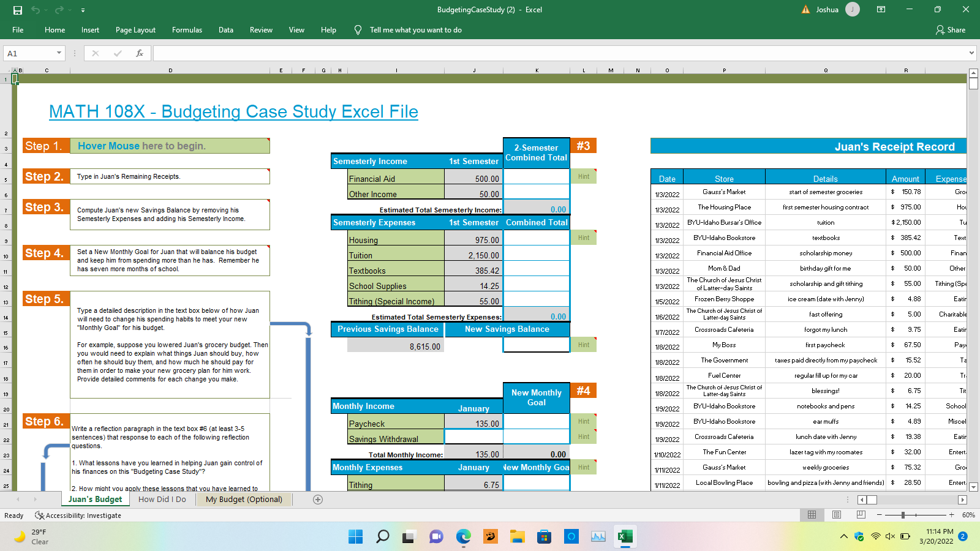The image size is (980, 551).
Task: Click the MATH 108X Budgeting Case Study hyperlink
Action: point(233,112)
